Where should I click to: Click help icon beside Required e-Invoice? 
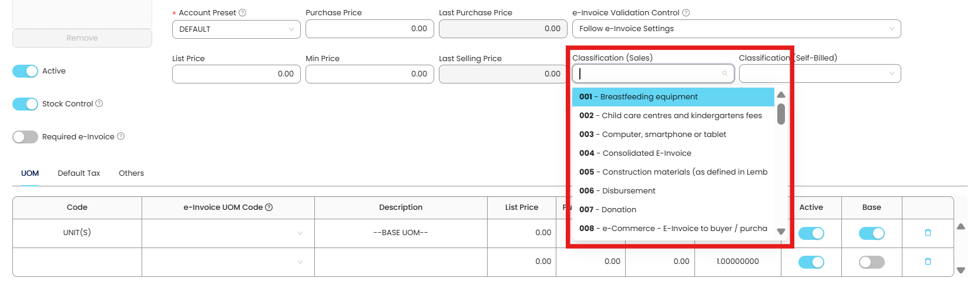(x=121, y=136)
